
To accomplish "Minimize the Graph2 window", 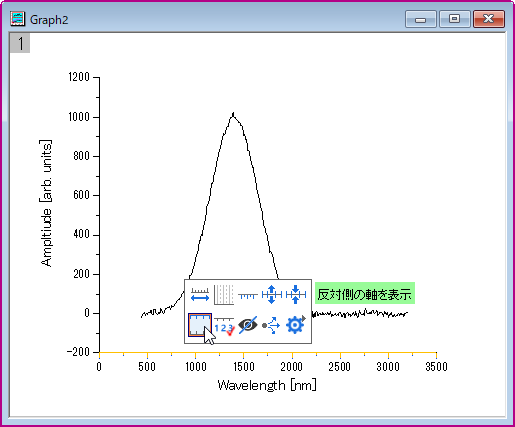I will (x=421, y=19).
